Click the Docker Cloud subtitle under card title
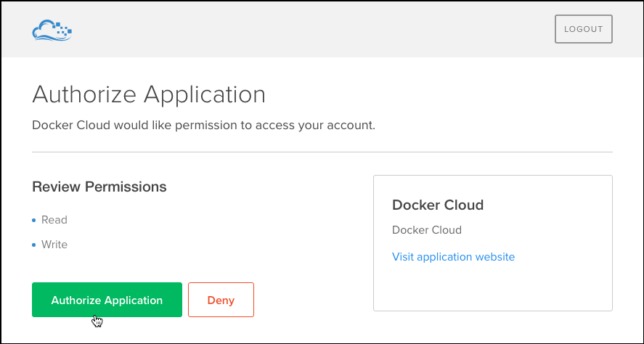The height and width of the screenshot is (344, 644). tap(427, 230)
